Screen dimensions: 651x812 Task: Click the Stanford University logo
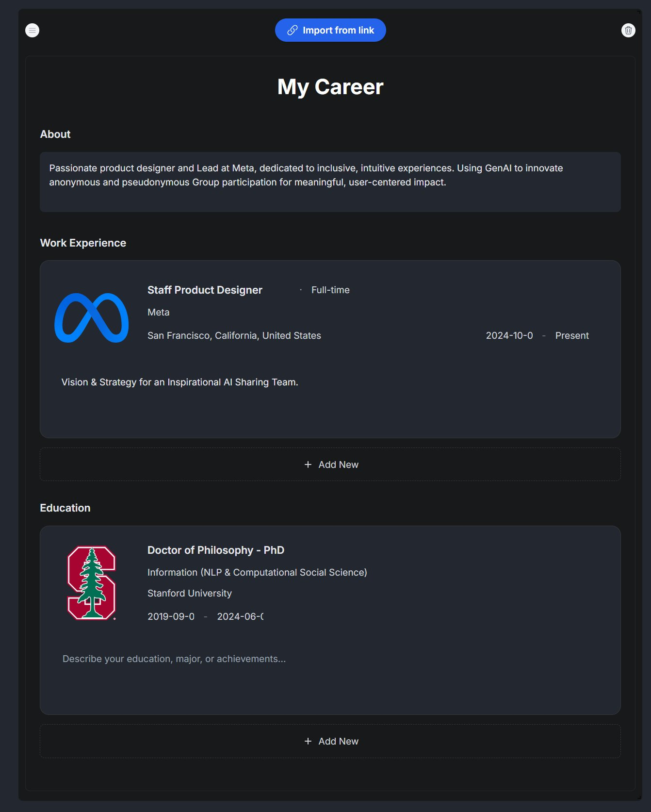[x=92, y=583]
